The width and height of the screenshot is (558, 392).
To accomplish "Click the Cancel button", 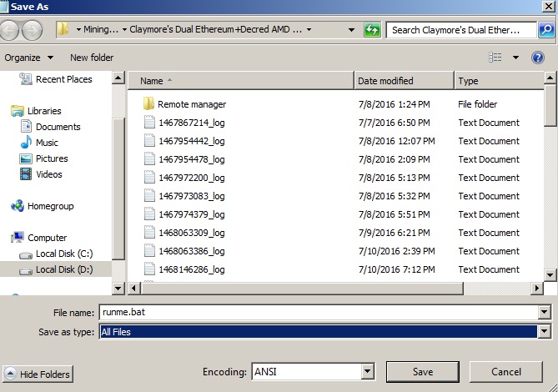I will [x=506, y=372].
